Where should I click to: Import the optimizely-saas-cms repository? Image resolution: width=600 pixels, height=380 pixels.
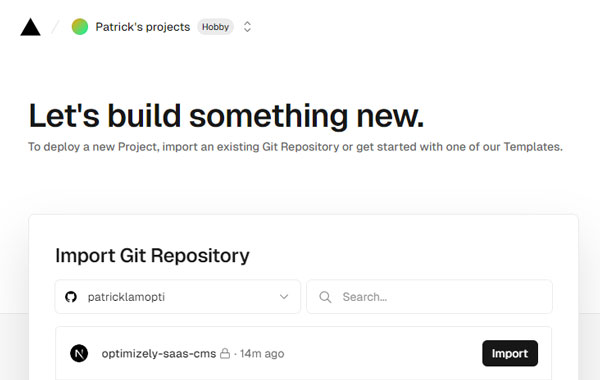tap(510, 353)
